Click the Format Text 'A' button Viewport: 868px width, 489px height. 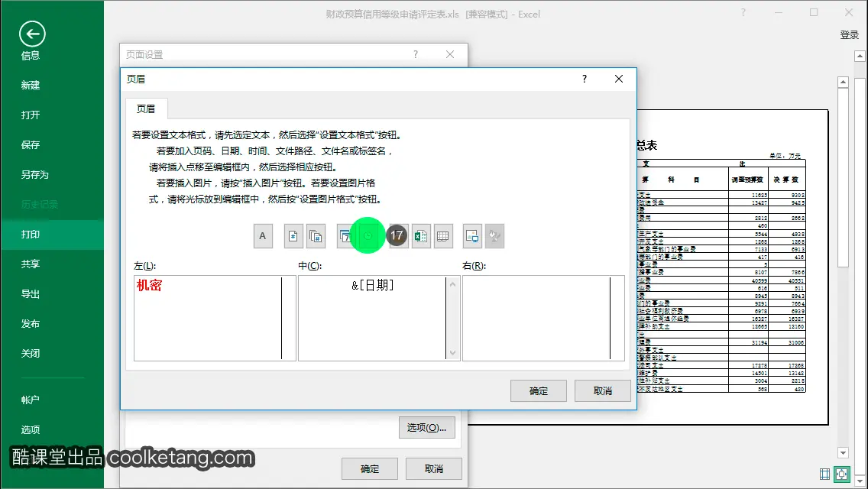pyautogui.click(x=263, y=236)
